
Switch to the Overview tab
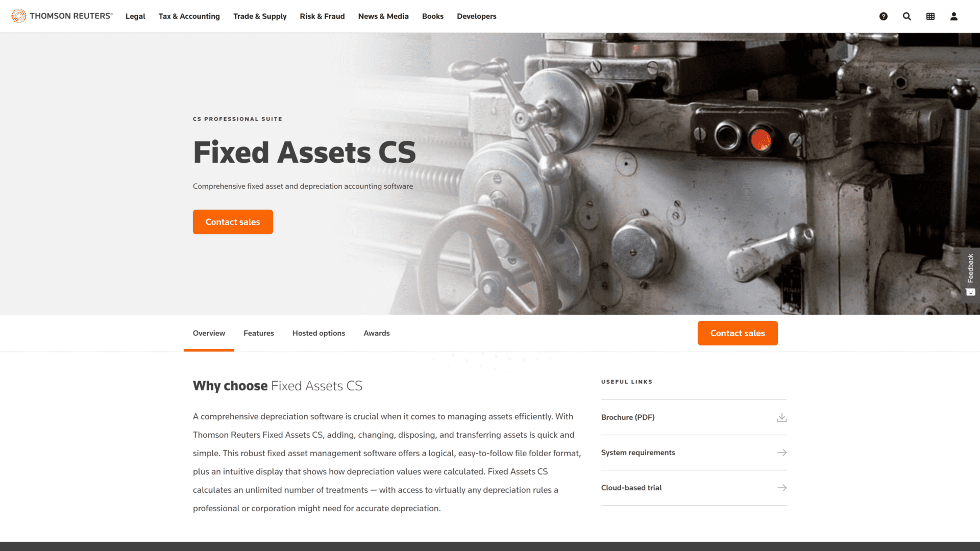pos(209,333)
